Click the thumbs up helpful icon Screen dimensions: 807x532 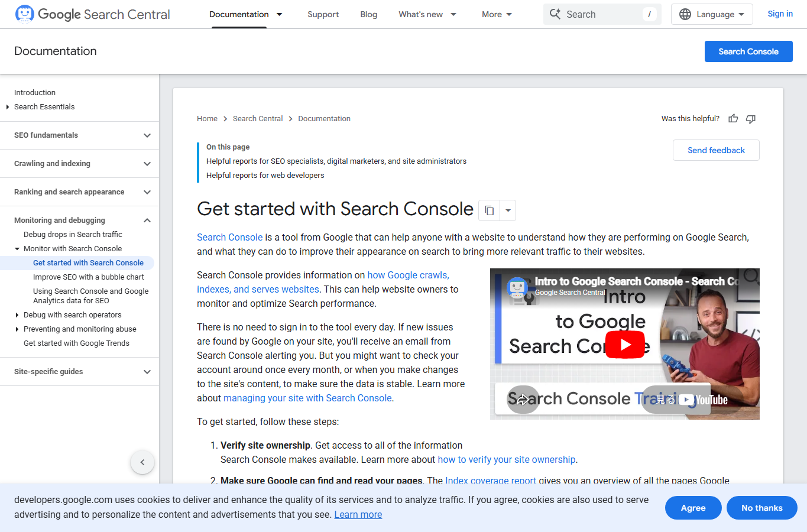click(733, 119)
